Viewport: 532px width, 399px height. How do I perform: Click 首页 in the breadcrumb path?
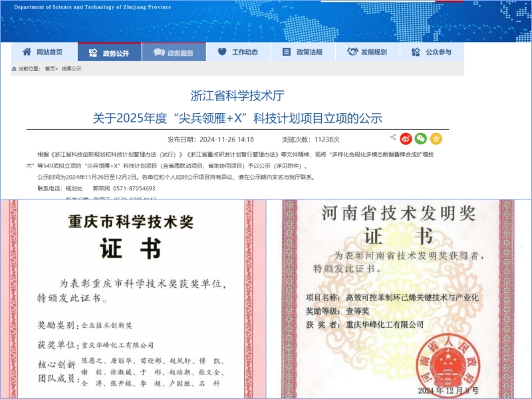pyautogui.click(x=50, y=68)
